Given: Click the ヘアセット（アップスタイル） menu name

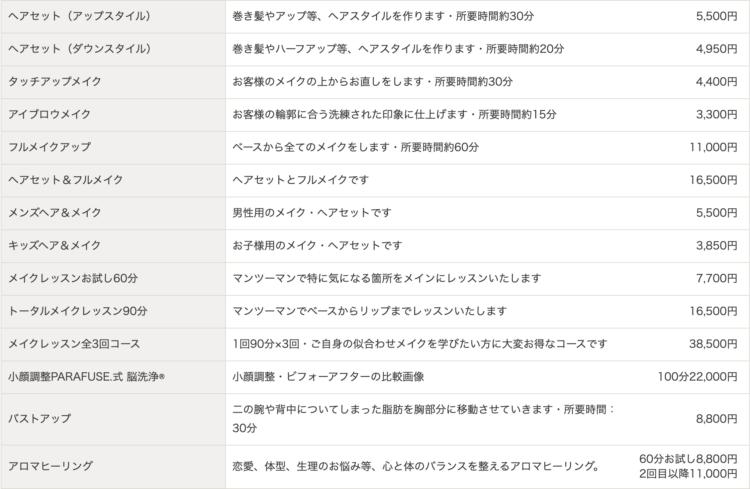Looking at the screenshot, I should click(x=79, y=16).
